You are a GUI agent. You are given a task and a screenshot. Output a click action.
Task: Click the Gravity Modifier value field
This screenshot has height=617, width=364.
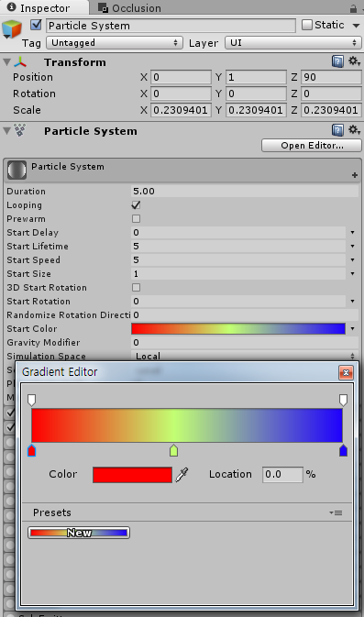(x=245, y=342)
